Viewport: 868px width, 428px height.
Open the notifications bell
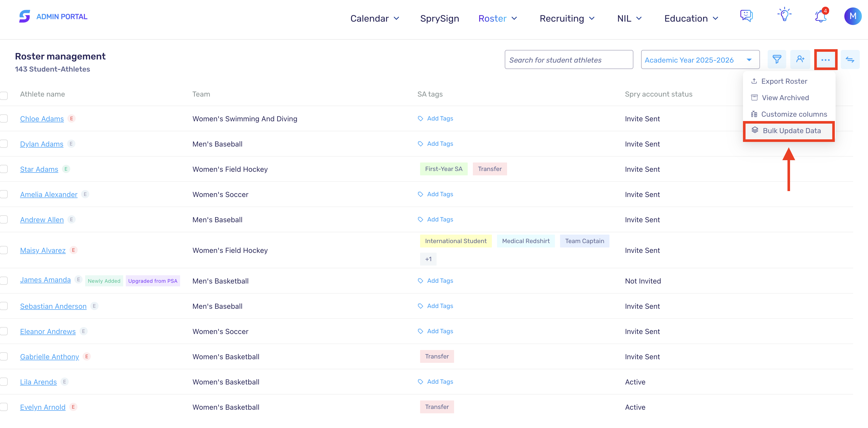coord(820,16)
